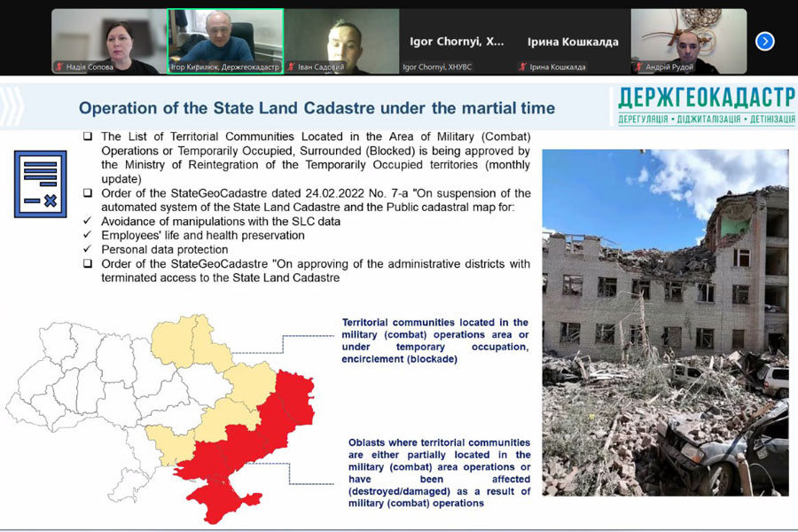798x532 pixels.
Task: Select Igor Chornyi participant tile
Action: pos(457,42)
